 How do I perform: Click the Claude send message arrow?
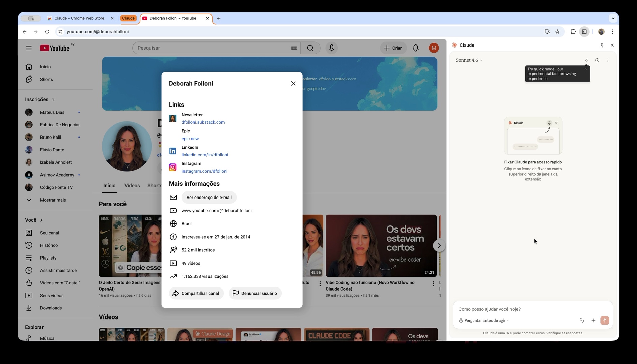pyautogui.click(x=604, y=321)
